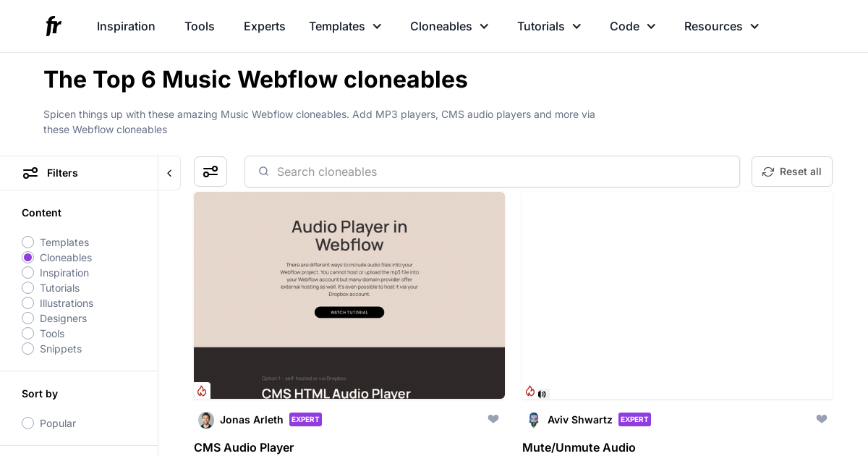Viewport: 868px width, 456px height.
Task: Open the blank Mute/Unmute Audio thumbnail
Action: (x=677, y=295)
